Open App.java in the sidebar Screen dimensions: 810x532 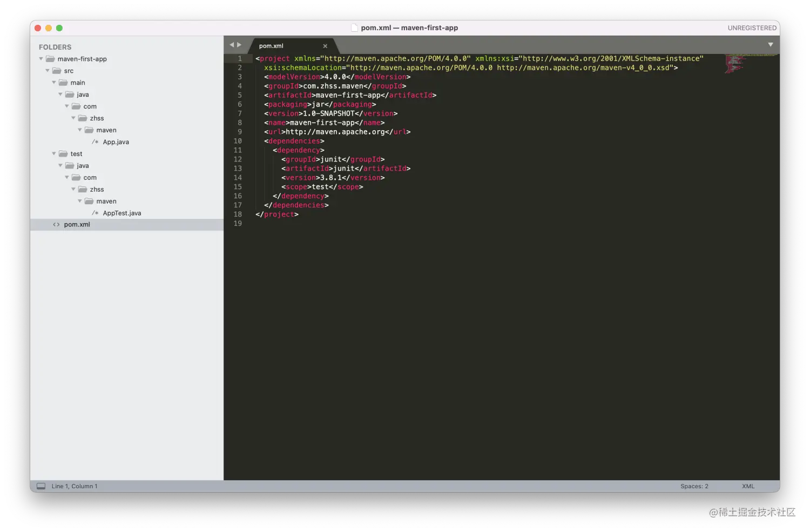tap(116, 142)
